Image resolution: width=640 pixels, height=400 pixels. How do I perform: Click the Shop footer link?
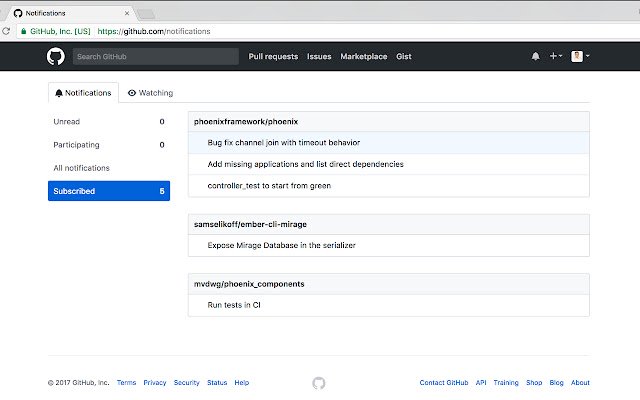coord(534,382)
